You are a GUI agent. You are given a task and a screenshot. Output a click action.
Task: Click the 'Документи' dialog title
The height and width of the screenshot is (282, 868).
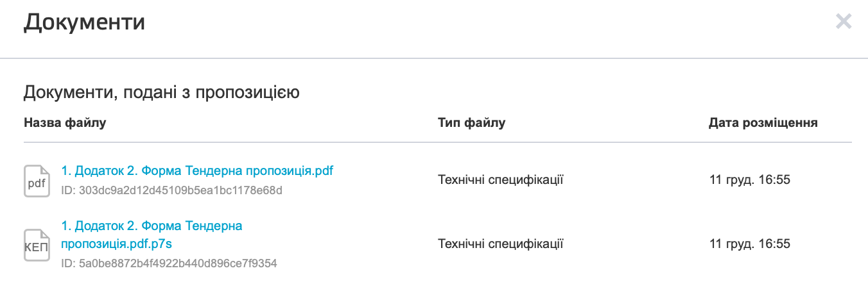pos(84,22)
